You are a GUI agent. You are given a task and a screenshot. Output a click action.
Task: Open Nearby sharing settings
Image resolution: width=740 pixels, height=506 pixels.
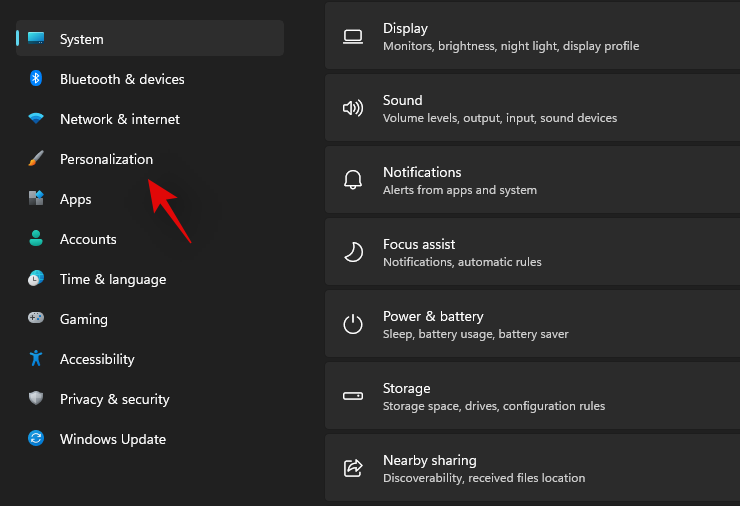pos(532,469)
